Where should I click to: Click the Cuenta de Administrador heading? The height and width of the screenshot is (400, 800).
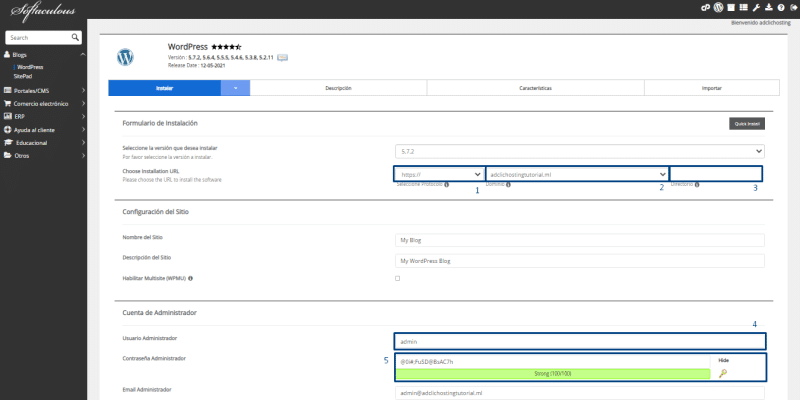point(159,312)
